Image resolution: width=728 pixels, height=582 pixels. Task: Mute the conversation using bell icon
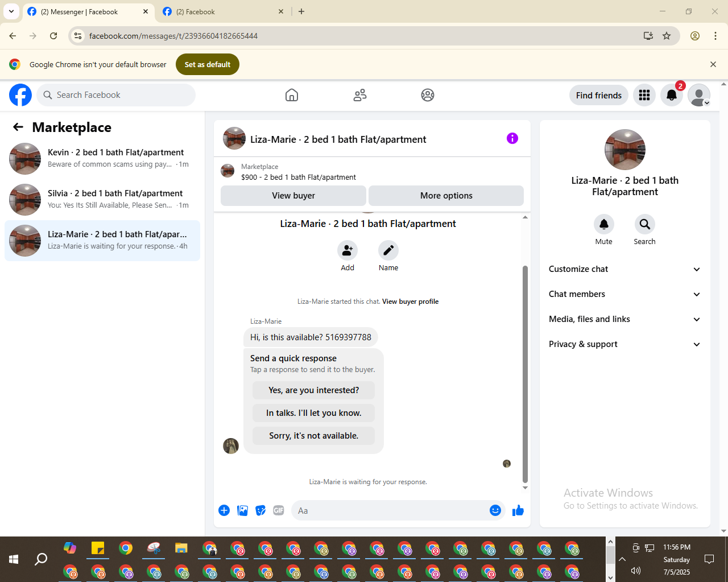click(604, 224)
